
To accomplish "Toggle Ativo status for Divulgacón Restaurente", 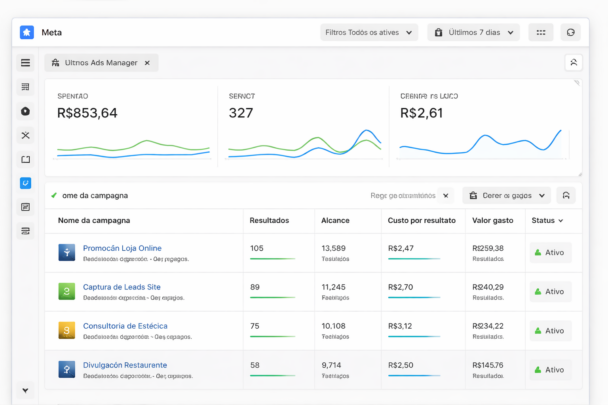I will (x=550, y=370).
